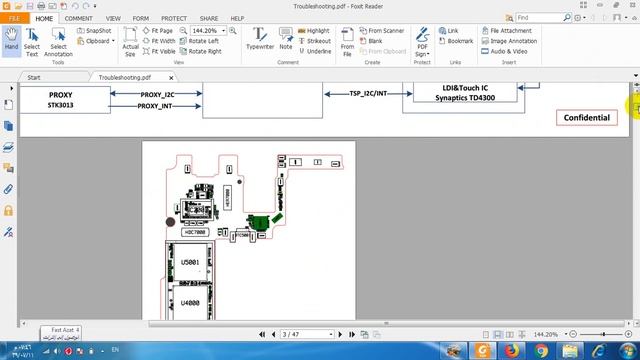Open Firefox from the taskbar
The height and width of the screenshot is (360, 640).
pos(511,351)
